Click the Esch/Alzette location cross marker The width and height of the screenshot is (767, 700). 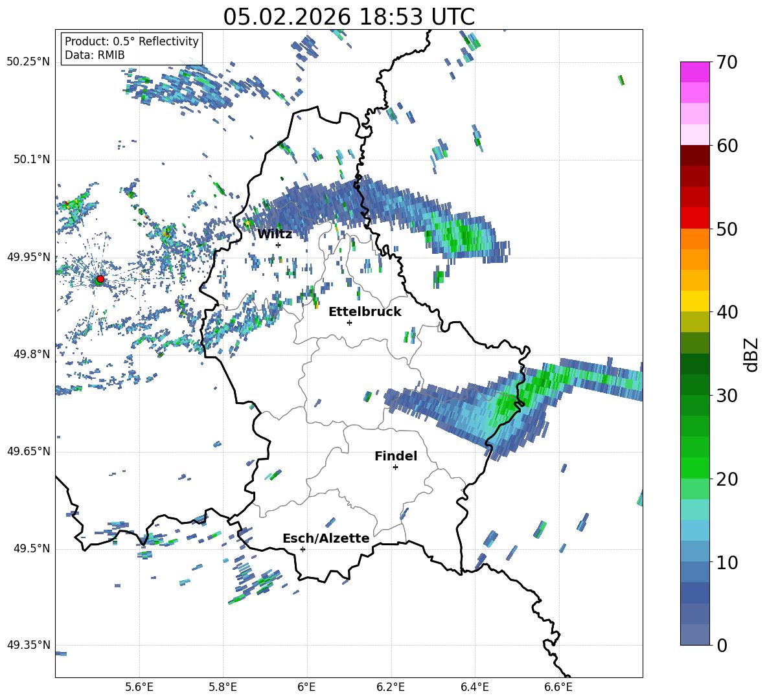[x=303, y=549]
